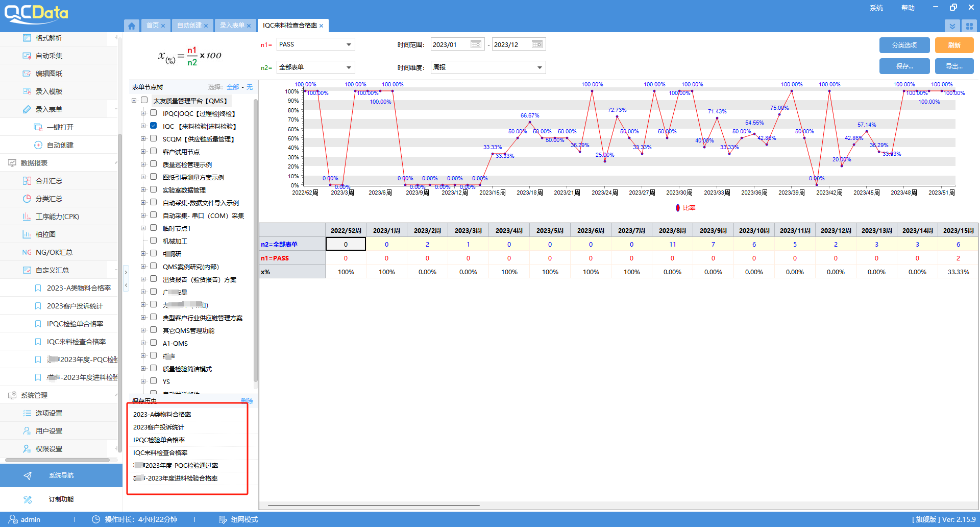Select the 分类汇总 pie icon

point(27,199)
